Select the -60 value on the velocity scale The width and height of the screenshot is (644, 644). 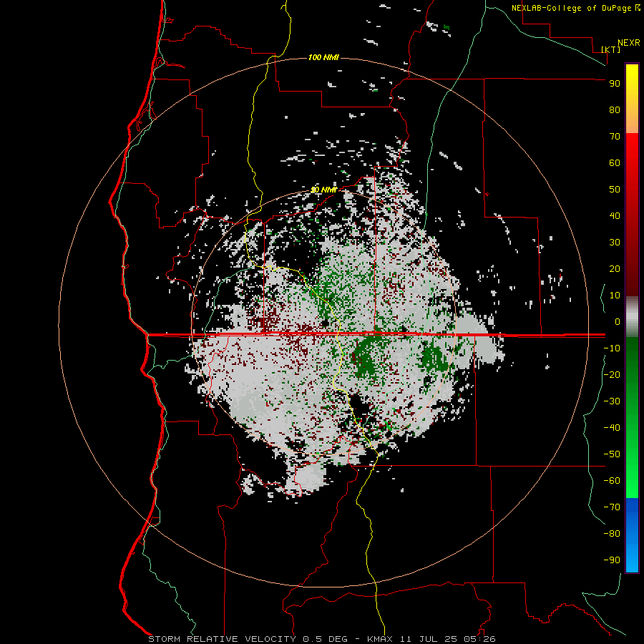[x=612, y=481]
